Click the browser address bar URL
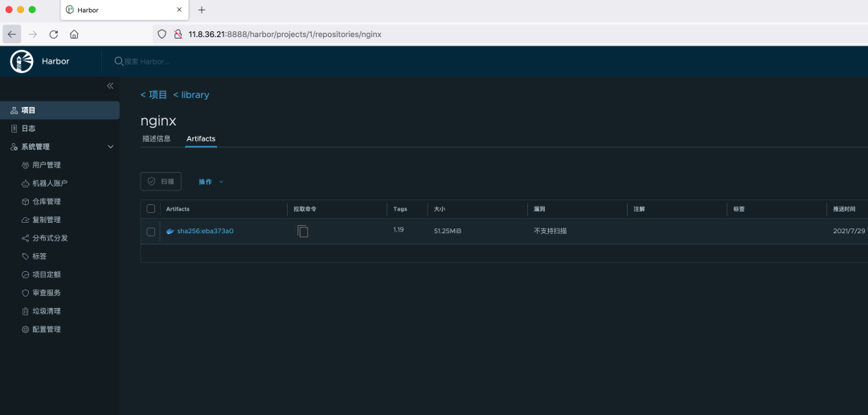 click(x=285, y=35)
